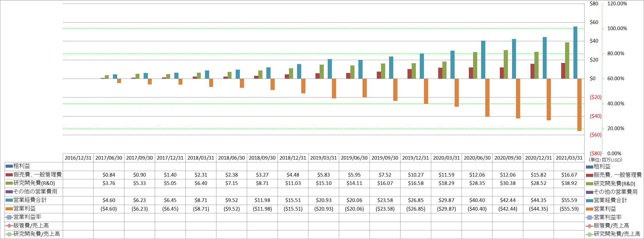Click the tallest teal bar for 2021/03/31
The width and height of the screenshot is (644, 239).
575,53
